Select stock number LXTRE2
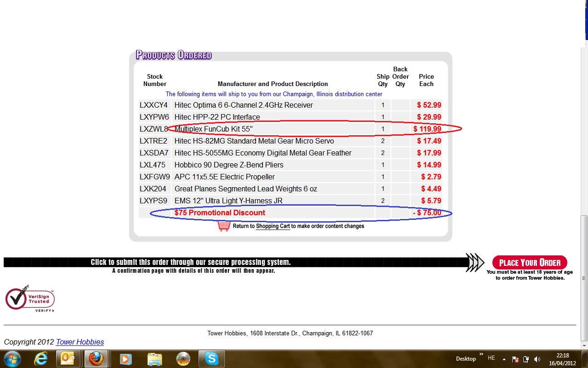Image resolution: width=588 pixels, height=368 pixels. coord(153,141)
